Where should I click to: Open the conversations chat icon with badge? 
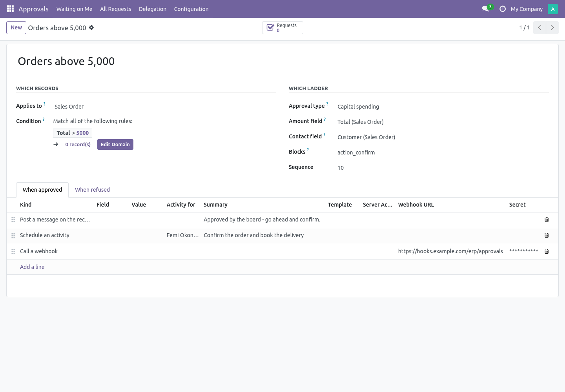(487, 9)
